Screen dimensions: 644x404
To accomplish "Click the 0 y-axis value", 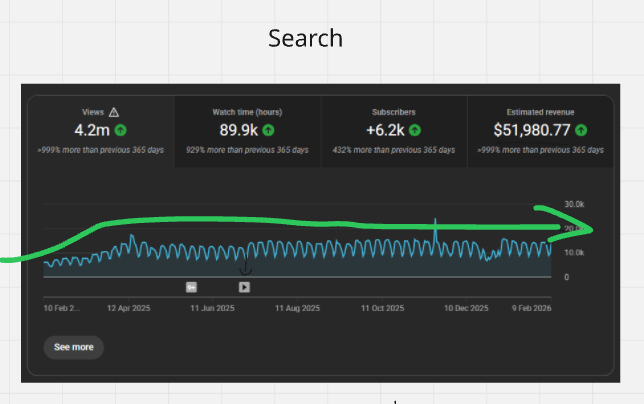I will tap(567, 278).
